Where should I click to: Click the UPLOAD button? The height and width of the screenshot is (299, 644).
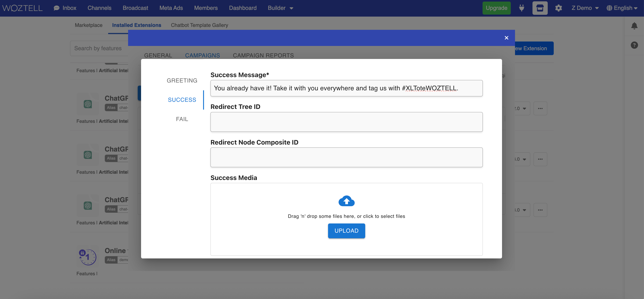[346, 231]
